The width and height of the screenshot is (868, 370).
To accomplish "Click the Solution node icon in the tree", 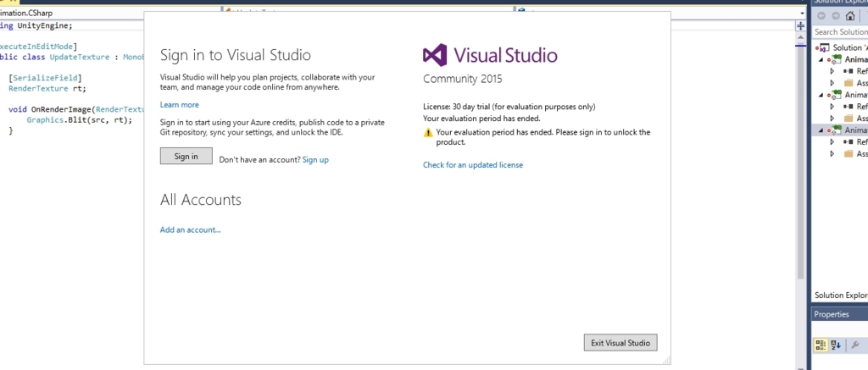I will (x=824, y=48).
